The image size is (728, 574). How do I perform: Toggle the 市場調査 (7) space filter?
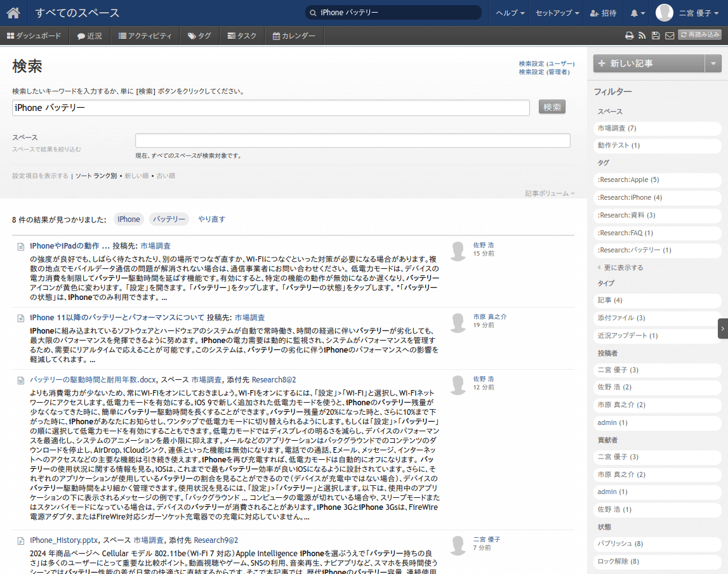coord(657,129)
